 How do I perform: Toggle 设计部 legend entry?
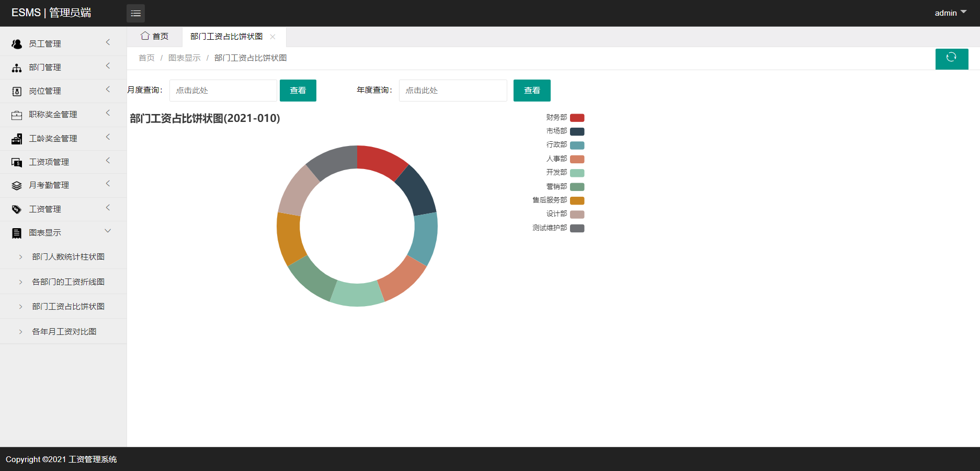[x=565, y=214]
